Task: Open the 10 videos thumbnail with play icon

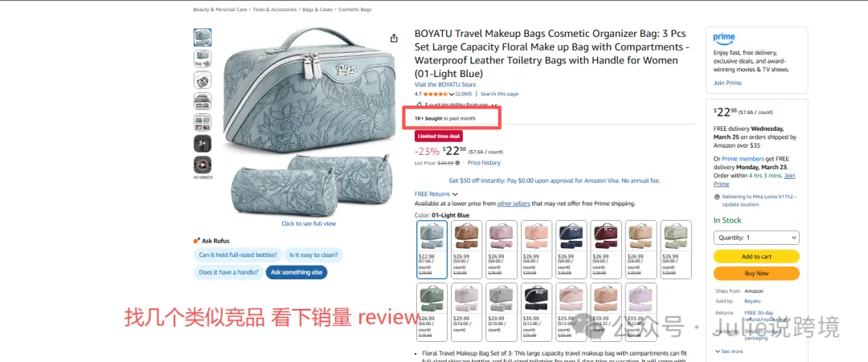Action: pyautogui.click(x=202, y=165)
